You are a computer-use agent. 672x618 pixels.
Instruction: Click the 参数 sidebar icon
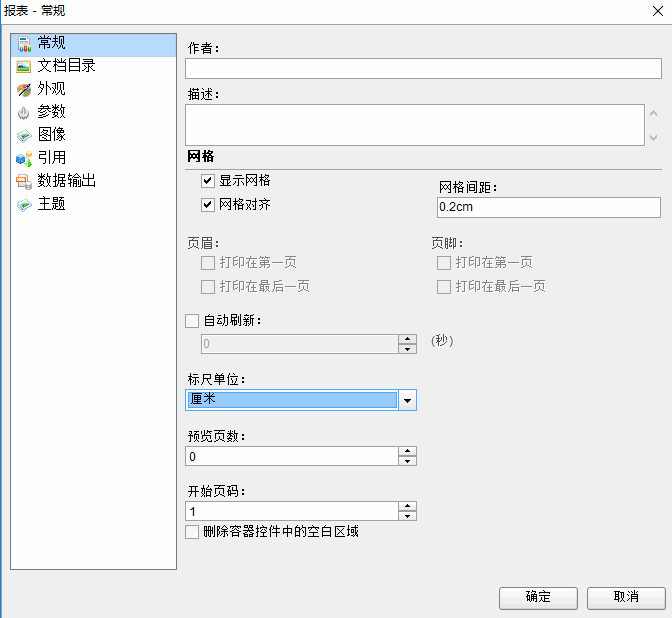click(x=24, y=112)
